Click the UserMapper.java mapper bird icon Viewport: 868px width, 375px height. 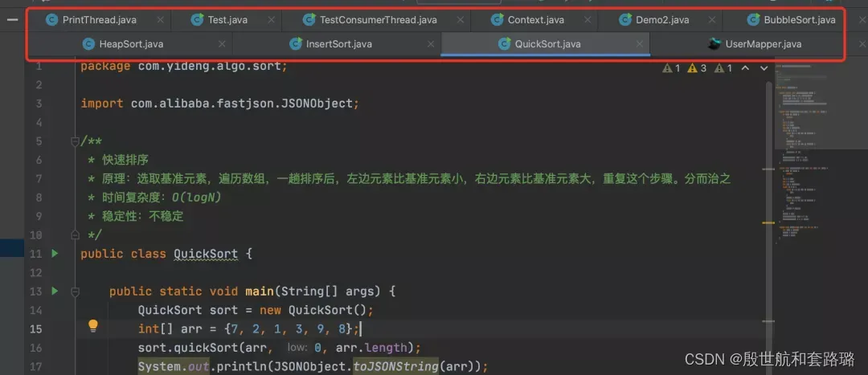pyautogui.click(x=714, y=43)
